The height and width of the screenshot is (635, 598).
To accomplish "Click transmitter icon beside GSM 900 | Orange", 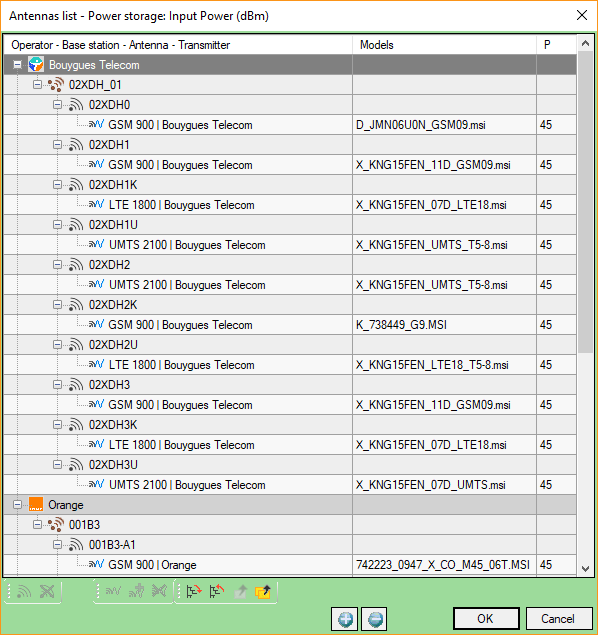I will pyautogui.click(x=96, y=564).
